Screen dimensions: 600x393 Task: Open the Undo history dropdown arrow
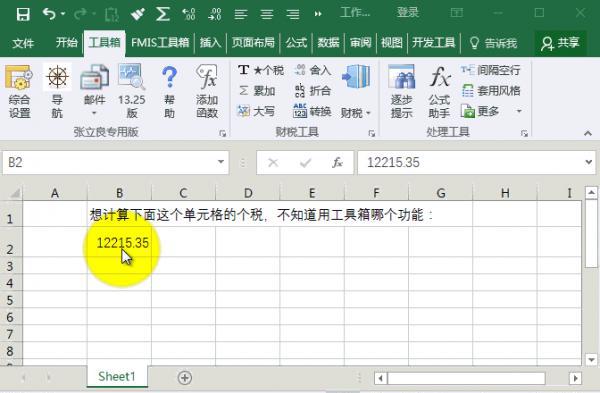[63, 15]
